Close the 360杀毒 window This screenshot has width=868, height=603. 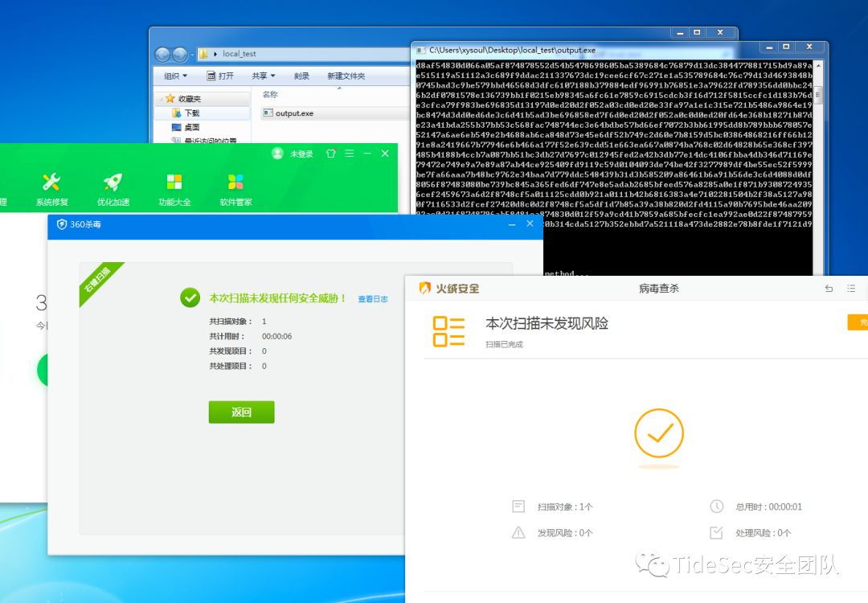[x=530, y=224]
